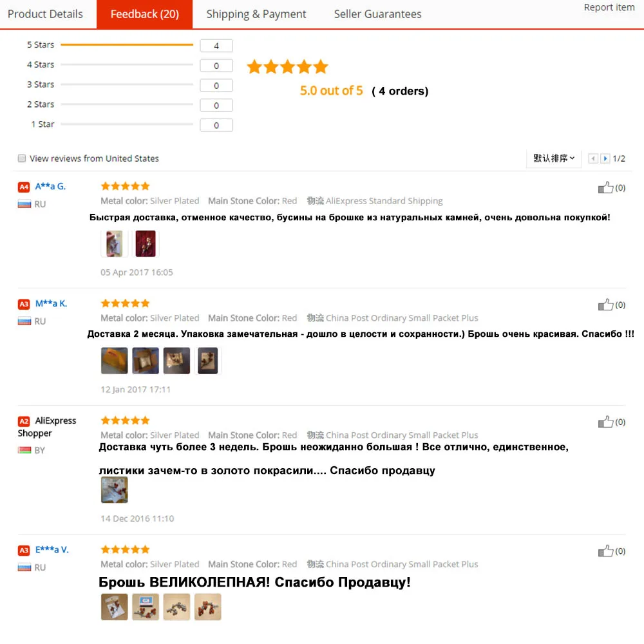644x644 pixels.
Task: Click Report item link
Action: pos(609,7)
